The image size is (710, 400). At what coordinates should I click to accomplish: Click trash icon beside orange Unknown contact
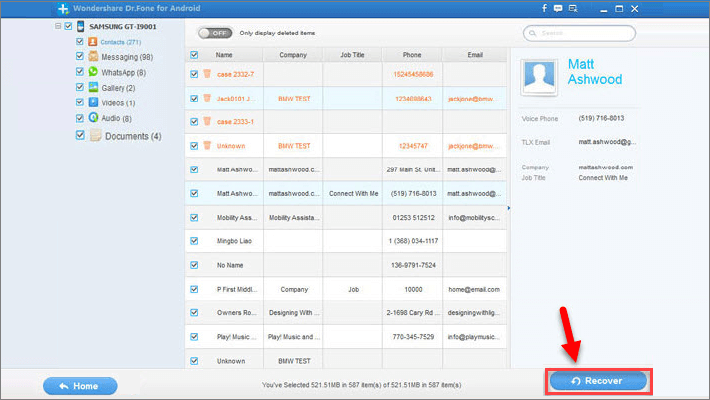(207, 145)
